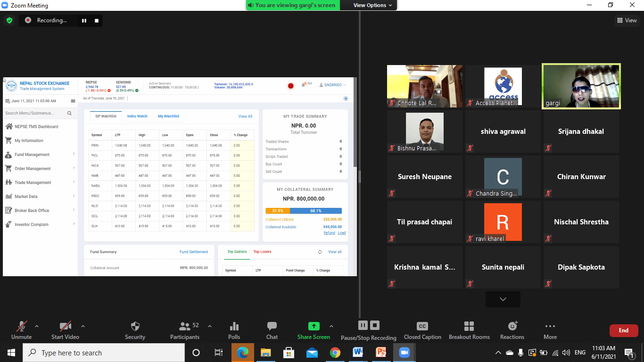Switch layout using the View button
The image size is (644, 362).
(x=627, y=20)
